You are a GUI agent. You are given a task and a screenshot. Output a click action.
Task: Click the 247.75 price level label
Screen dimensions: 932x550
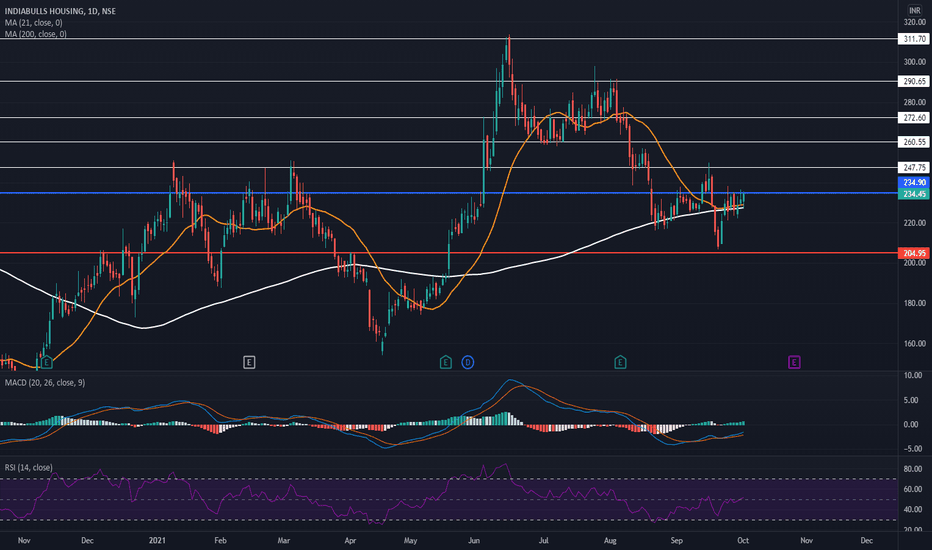(x=914, y=168)
